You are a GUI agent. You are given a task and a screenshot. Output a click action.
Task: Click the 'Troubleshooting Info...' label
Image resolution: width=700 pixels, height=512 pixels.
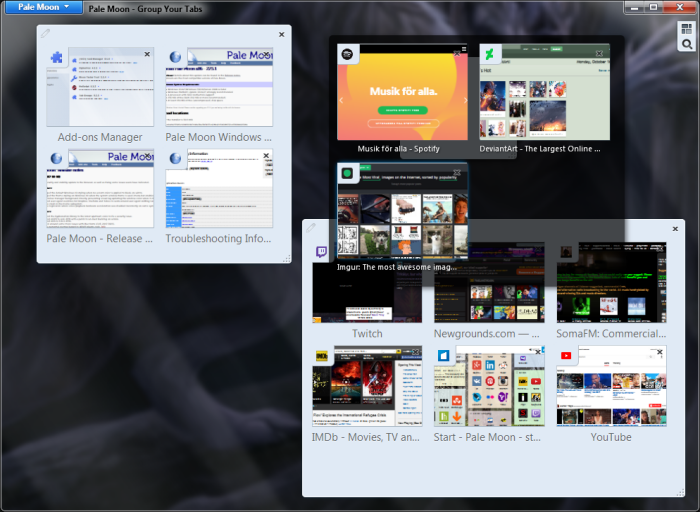tap(218, 238)
